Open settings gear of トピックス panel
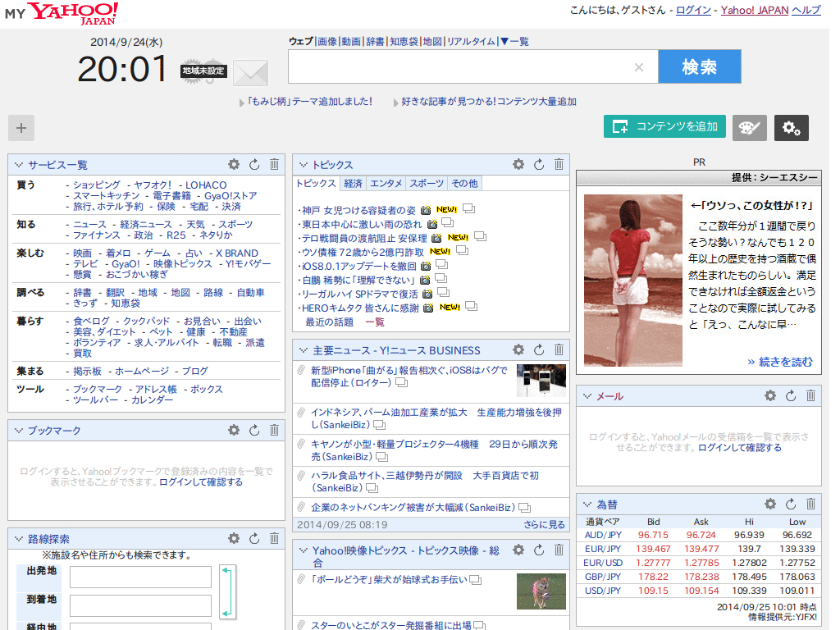Screen dimensions: 840x630 pos(518,164)
